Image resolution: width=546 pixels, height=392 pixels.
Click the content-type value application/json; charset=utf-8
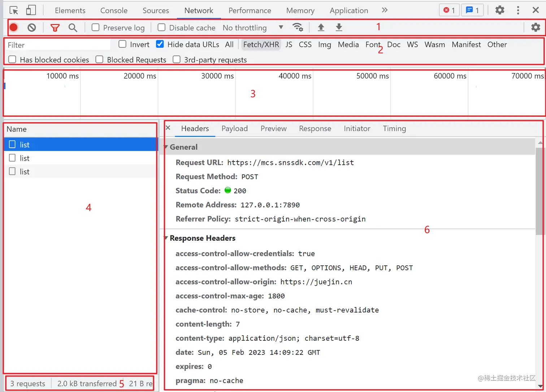294,338
